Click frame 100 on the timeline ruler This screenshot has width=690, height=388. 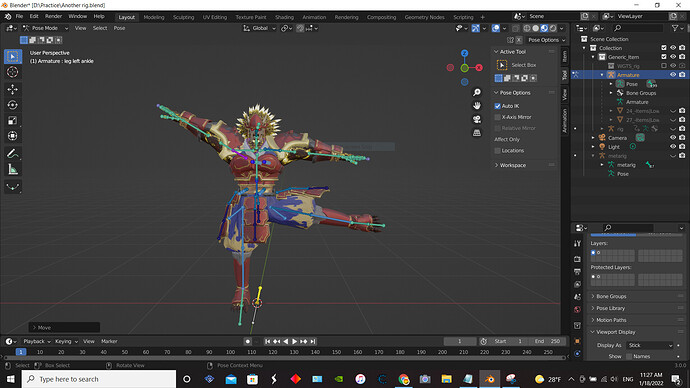(230, 352)
